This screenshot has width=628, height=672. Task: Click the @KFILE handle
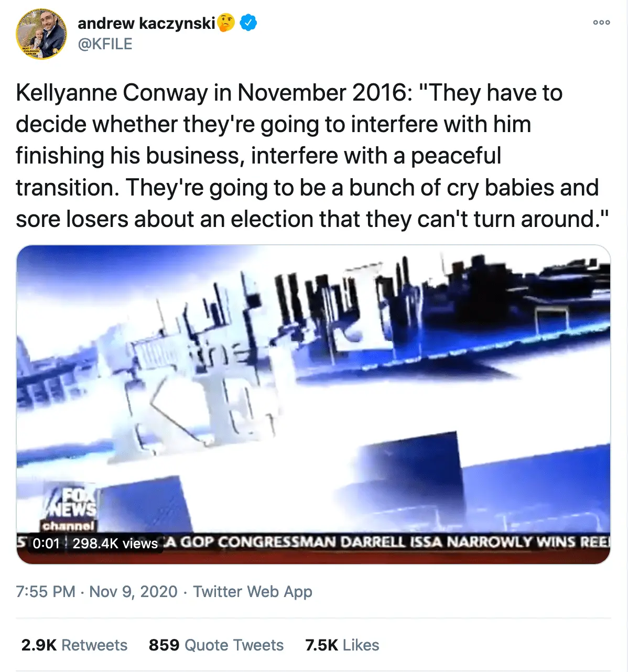[105, 44]
